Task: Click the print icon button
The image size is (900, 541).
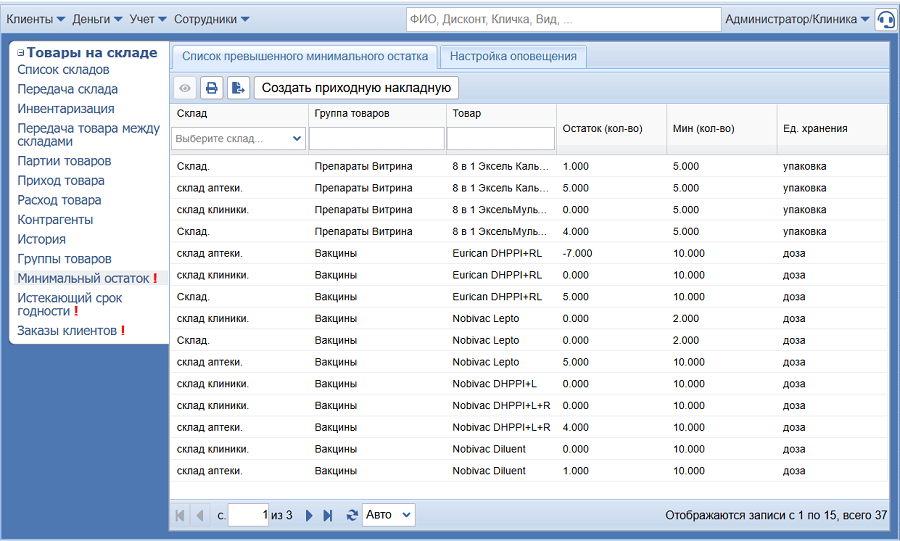Action: click(211, 88)
